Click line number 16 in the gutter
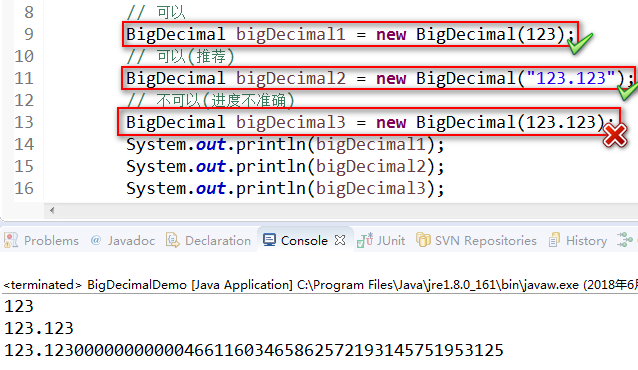This screenshot has width=638, height=370. pos(24,188)
